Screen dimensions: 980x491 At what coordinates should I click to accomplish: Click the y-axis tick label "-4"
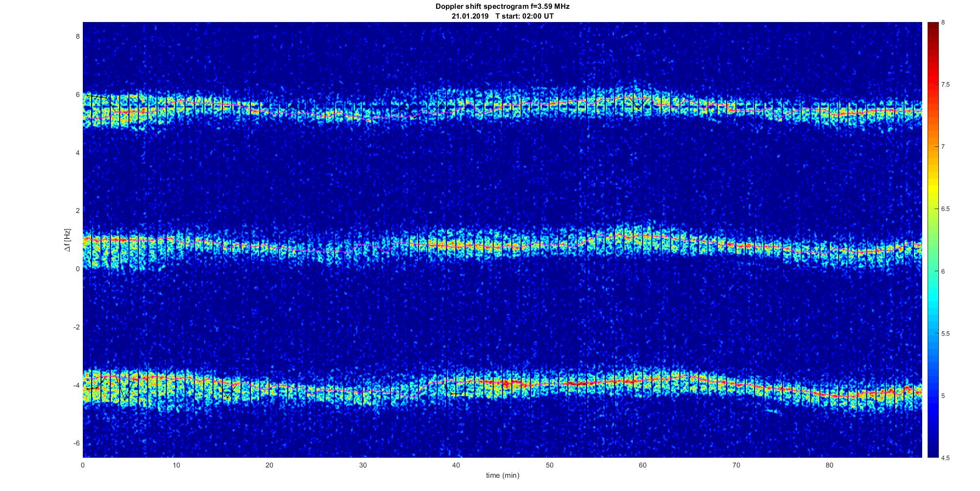point(76,385)
